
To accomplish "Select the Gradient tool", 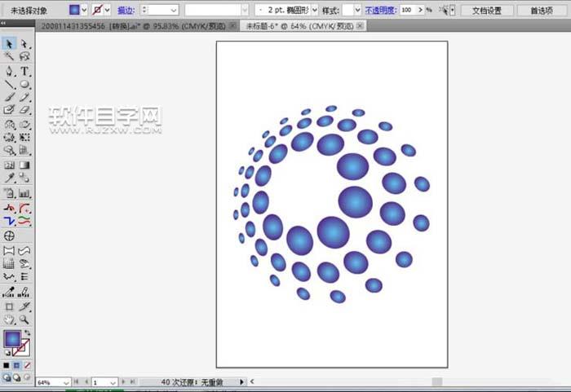I will 24,165.
